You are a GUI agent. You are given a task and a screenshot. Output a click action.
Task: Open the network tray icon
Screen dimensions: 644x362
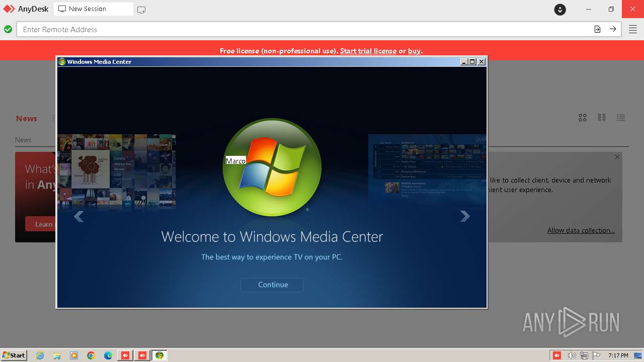point(584,355)
